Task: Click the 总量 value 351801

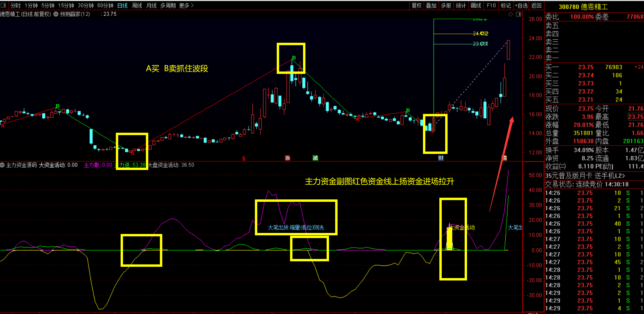Action: click(584, 133)
